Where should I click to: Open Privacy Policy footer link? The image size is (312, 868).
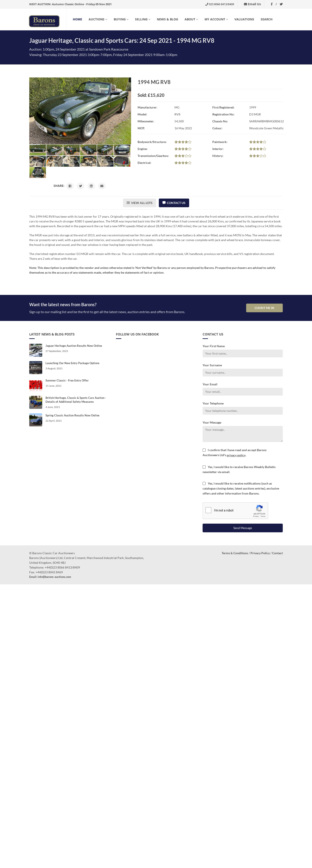click(260, 553)
